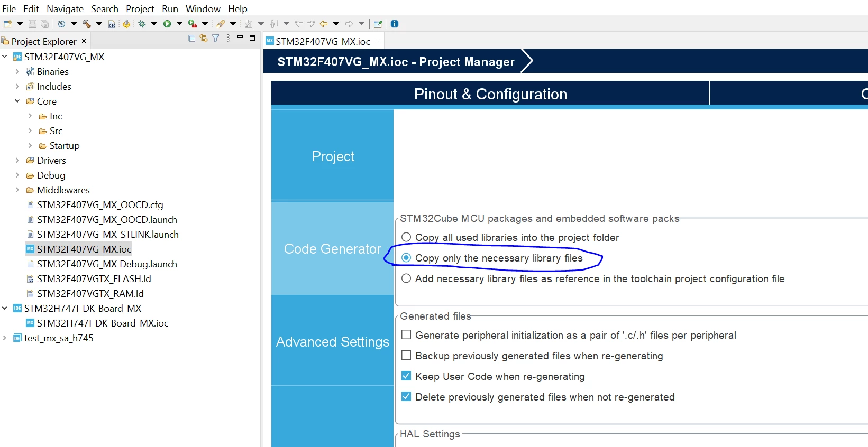This screenshot has width=868, height=447.
Task: Select Copy only the necessary library files
Action: 406,258
